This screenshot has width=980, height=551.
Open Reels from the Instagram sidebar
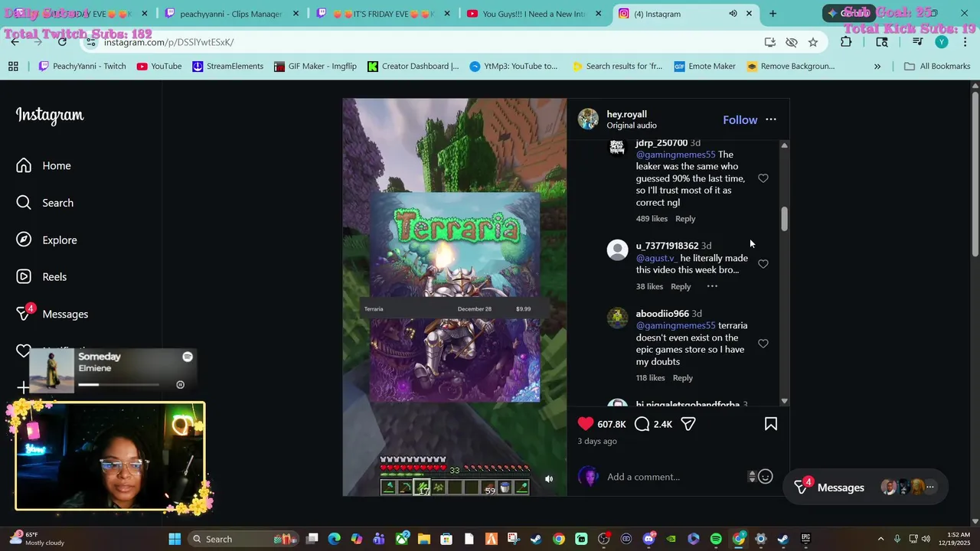(x=41, y=277)
